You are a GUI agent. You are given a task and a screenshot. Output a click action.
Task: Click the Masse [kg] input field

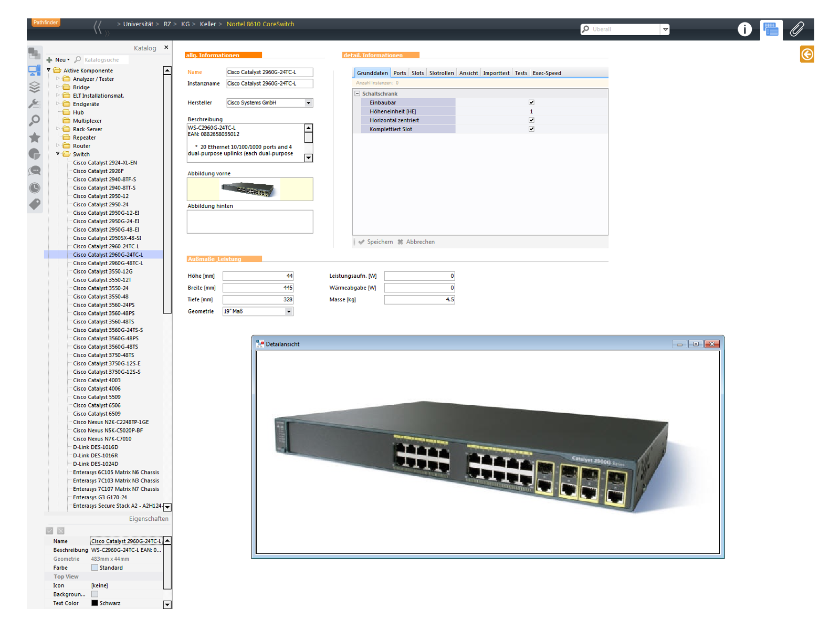tap(419, 300)
